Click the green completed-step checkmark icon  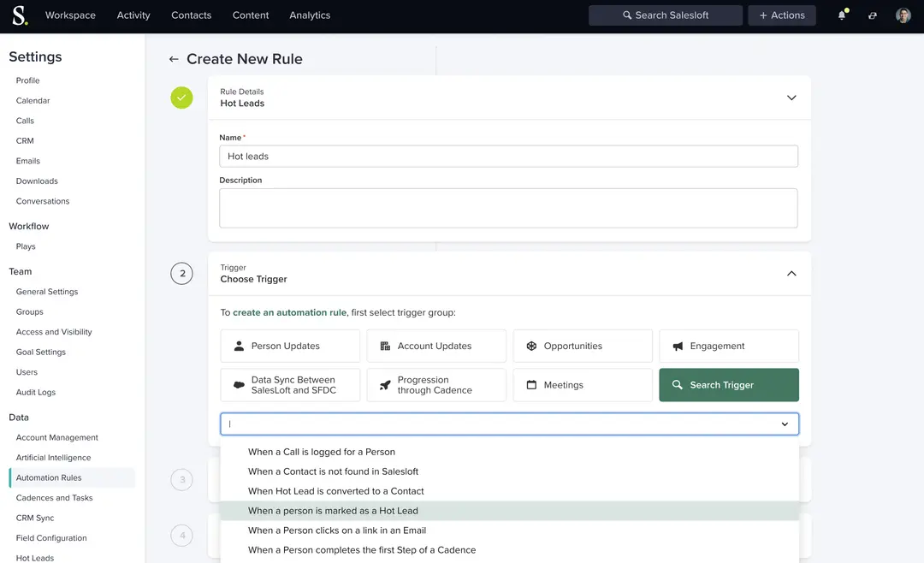(x=181, y=98)
